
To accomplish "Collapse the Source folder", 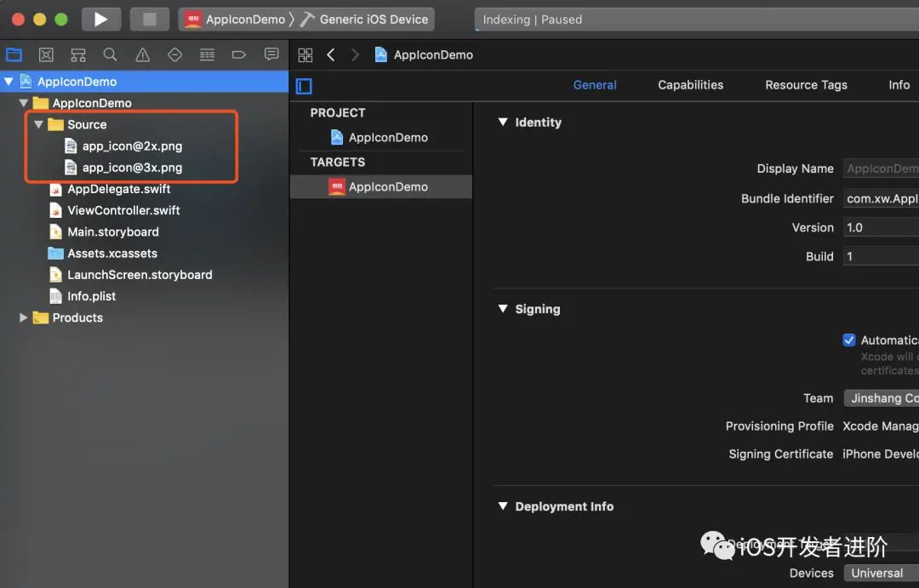I will click(x=38, y=124).
